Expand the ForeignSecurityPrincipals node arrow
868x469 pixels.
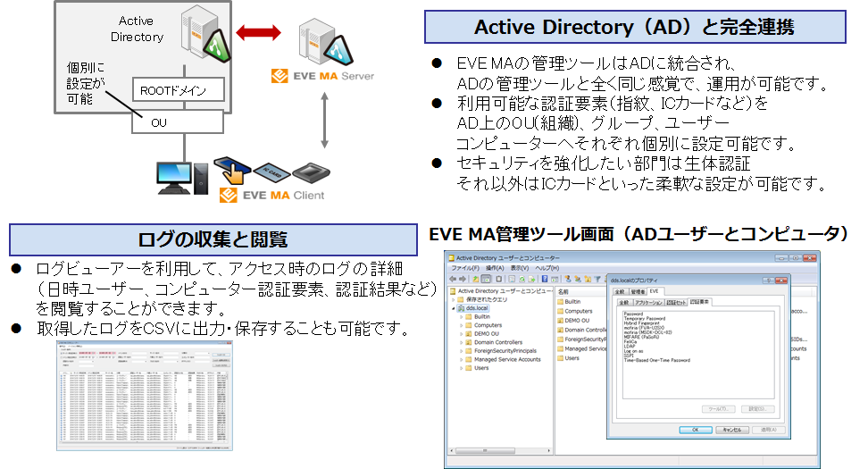[461, 351]
